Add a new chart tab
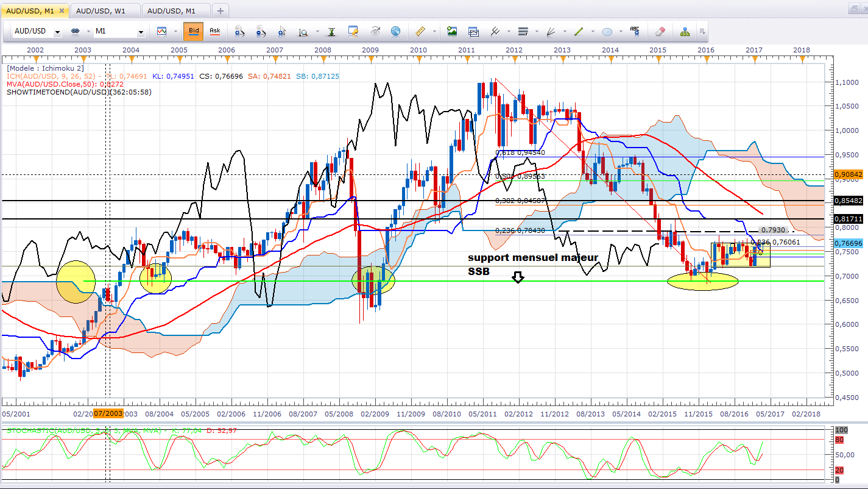Screen dimensions: 868x489 click(x=220, y=11)
